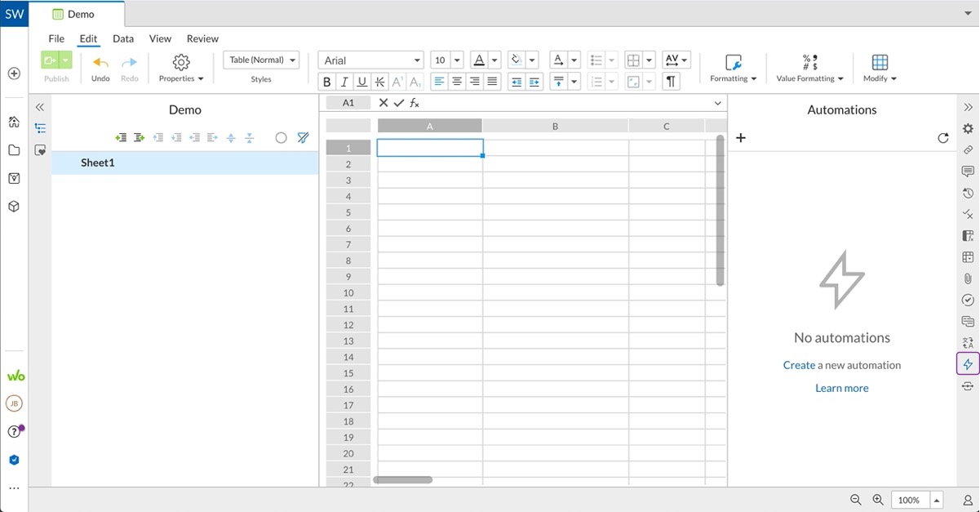
Task: Open the attachments paperclip icon in right sidebar
Action: (x=968, y=278)
